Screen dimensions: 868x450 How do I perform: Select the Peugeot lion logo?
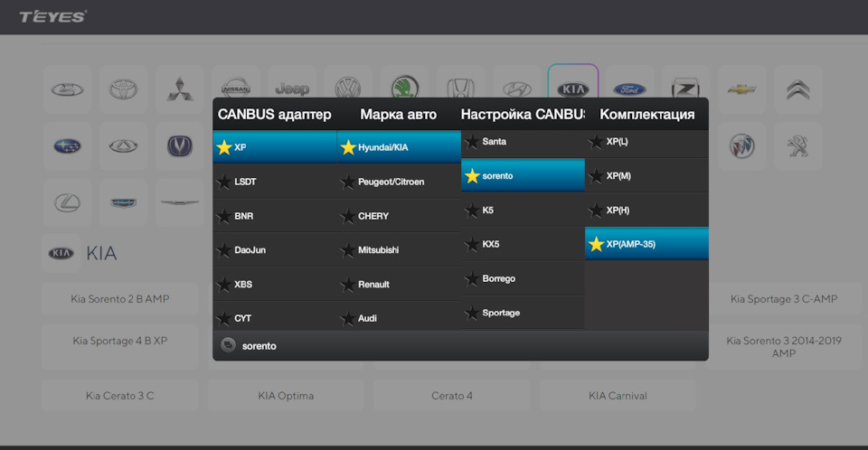pos(797,146)
